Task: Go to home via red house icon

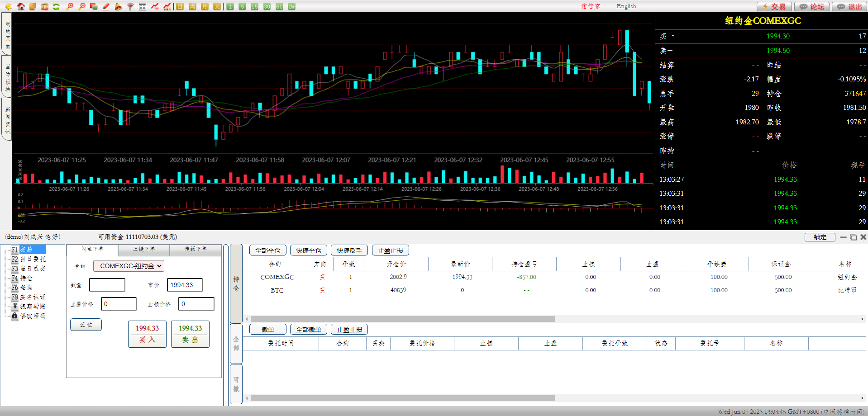Action: (x=21, y=6)
